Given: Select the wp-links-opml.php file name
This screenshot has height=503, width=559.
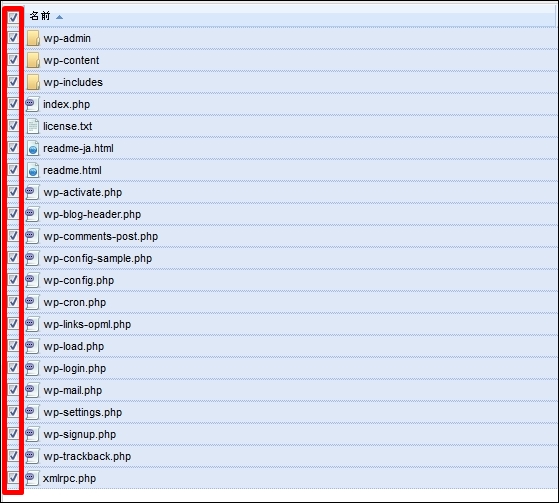Looking at the screenshot, I should [x=87, y=325].
